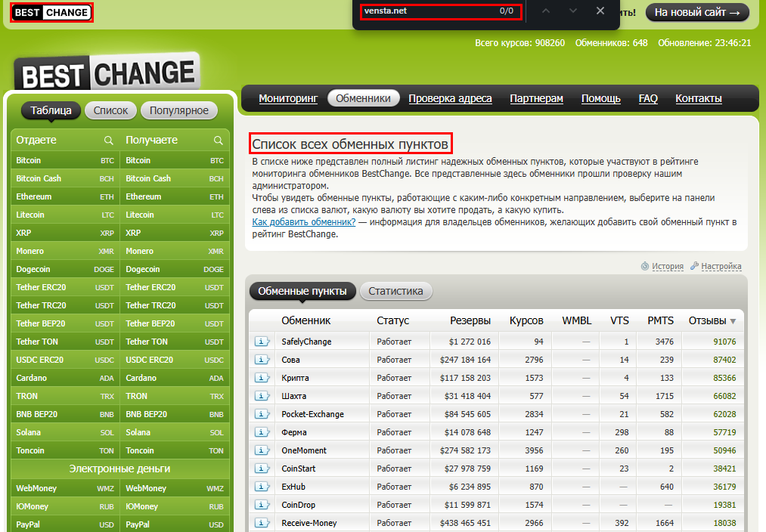
Task: Switch the sidebar to Список view
Action: 111,110
